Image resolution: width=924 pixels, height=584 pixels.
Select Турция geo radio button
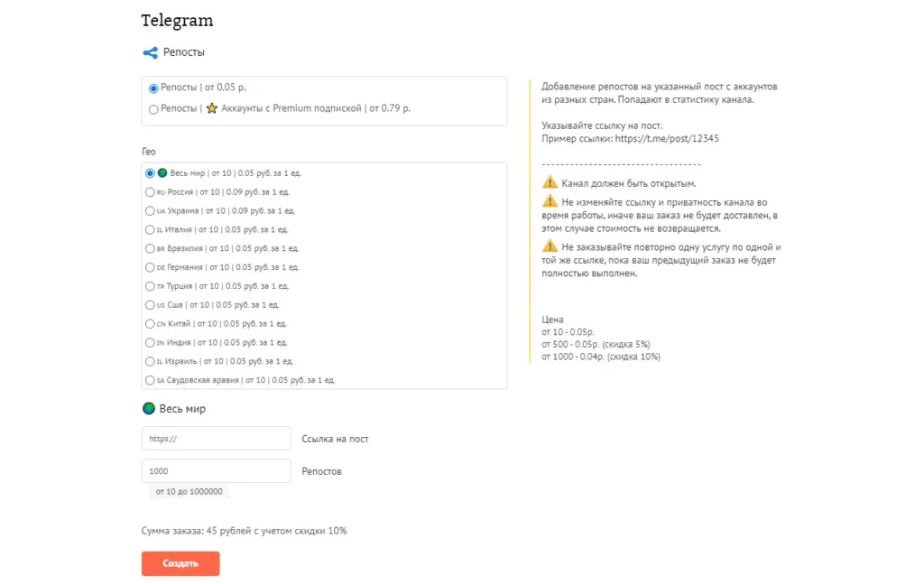150,286
